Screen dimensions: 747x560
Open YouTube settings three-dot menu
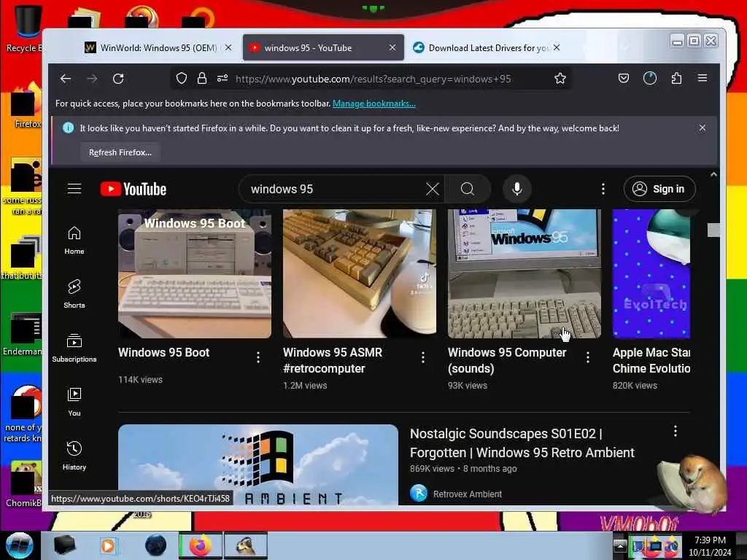[x=603, y=189]
